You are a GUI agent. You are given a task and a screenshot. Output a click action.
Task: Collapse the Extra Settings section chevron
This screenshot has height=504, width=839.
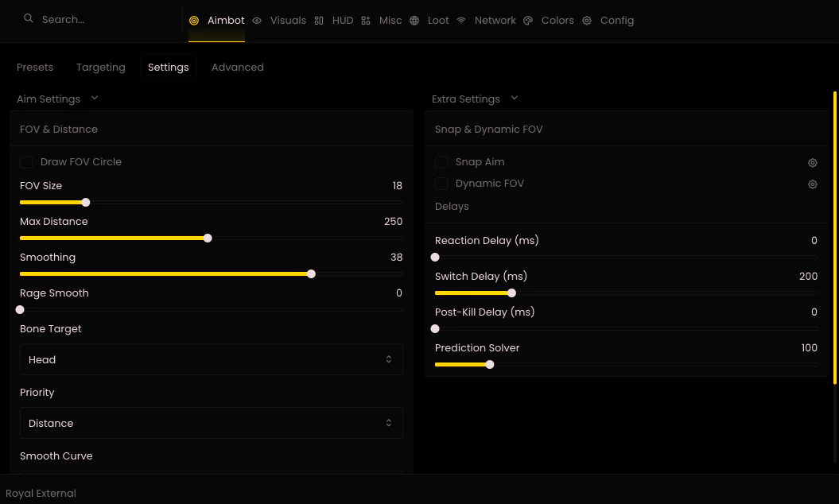pos(515,99)
